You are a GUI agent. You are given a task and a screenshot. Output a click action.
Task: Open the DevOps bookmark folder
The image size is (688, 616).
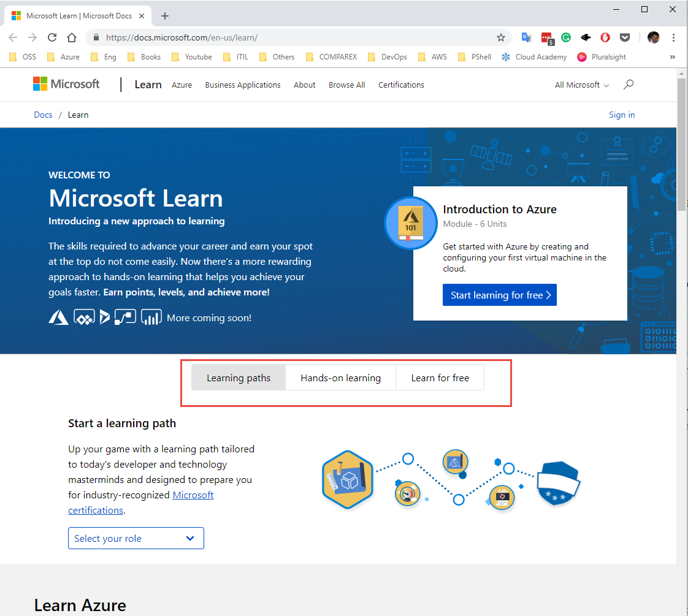click(x=388, y=57)
